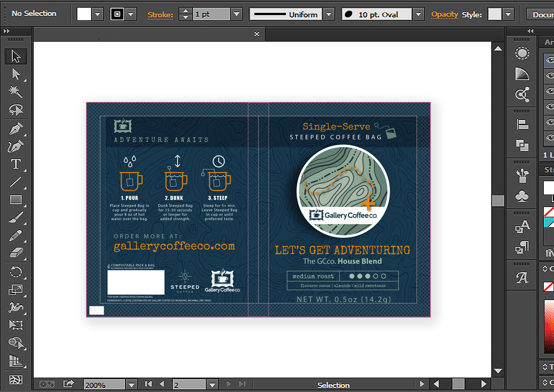Image resolution: width=554 pixels, height=392 pixels.
Task: Select the Type tool
Action: pyautogui.click(x=16, y=164)
